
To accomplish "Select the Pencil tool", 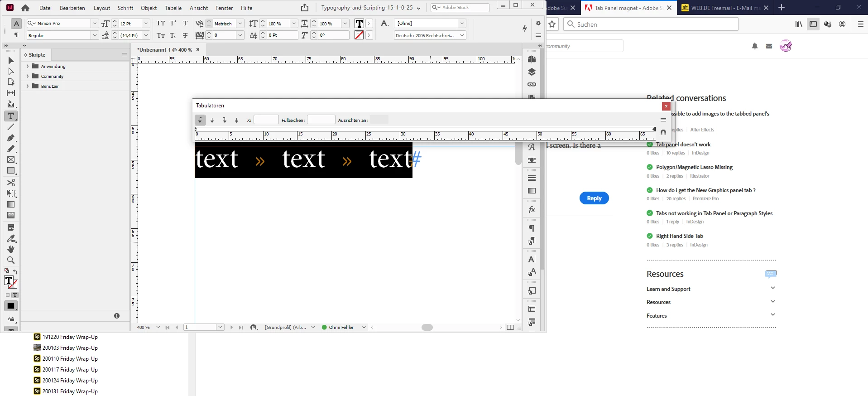I will [11, 149].
